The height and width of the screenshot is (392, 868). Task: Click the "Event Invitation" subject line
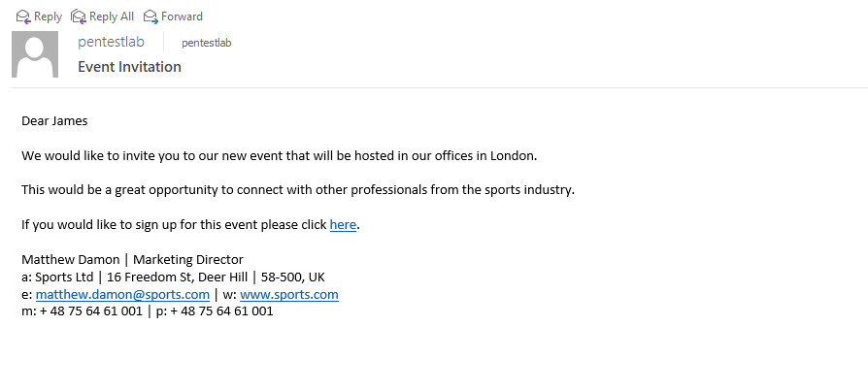pos(129,67)
